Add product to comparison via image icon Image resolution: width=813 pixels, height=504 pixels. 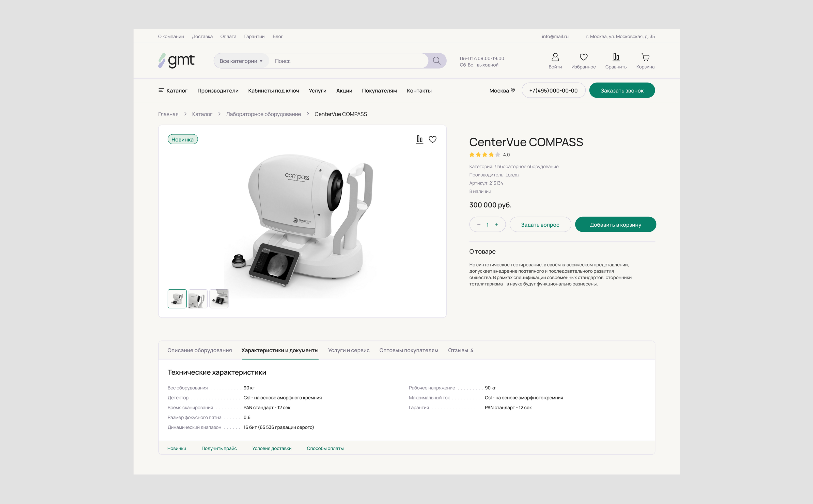click(419, 139)
